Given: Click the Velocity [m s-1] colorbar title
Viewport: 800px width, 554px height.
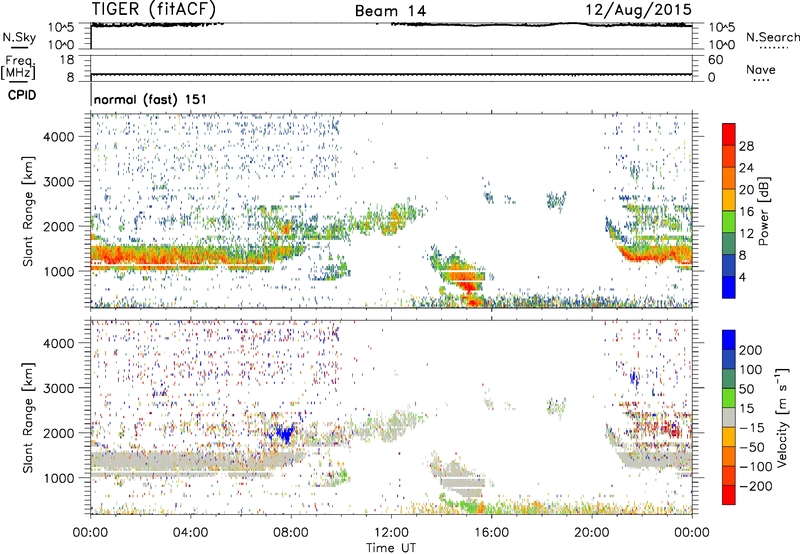Looking at the screenshot, I should [x=782, y=417].
